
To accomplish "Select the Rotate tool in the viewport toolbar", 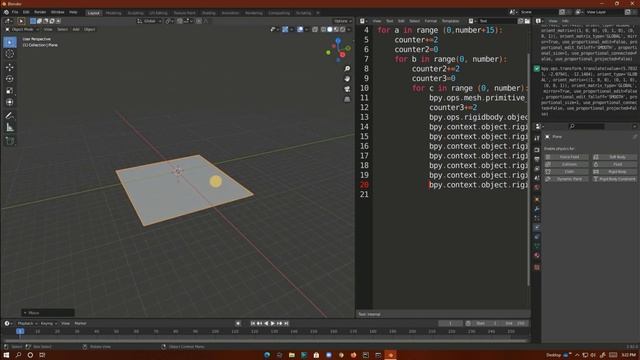I will pos(10,79).
